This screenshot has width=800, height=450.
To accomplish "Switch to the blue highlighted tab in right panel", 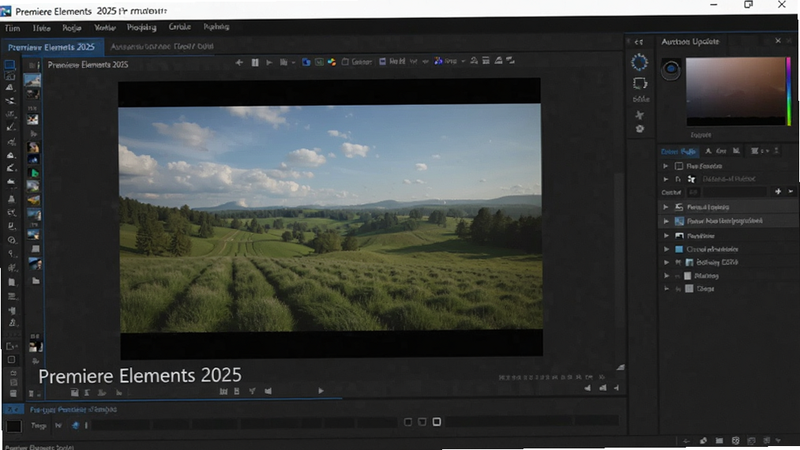I will pyautogui.click(x=678, y=151).
